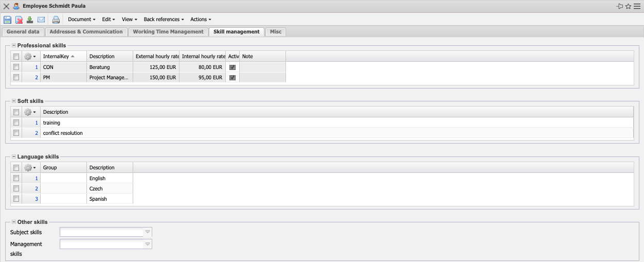
Task: Toggle select-all checkbox in Professional skills header
Action: tap(16, 56)
